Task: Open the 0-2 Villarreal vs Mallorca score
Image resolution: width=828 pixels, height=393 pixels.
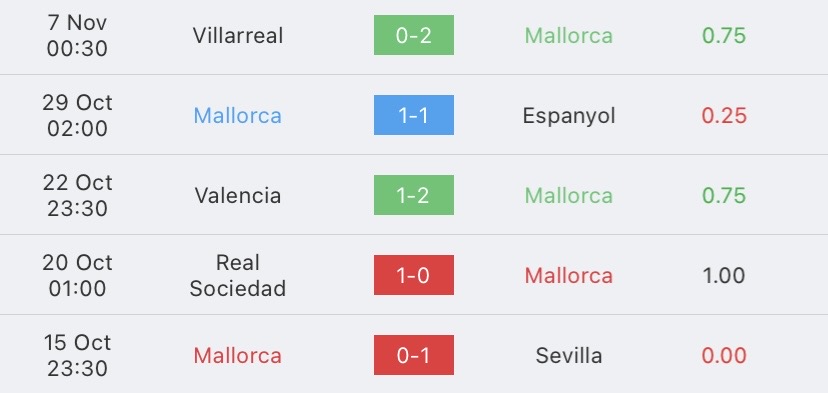Action: pyautogui.click(x=413, y=35)
